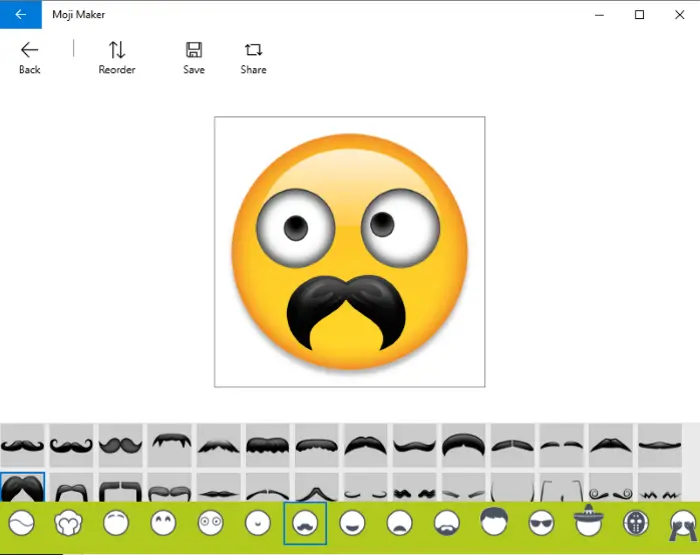Select the peaked curved mustache, seventh bottom row
The width and height of the screenshot is (700, 555).
pyautogui.click(x=317, y=487)
